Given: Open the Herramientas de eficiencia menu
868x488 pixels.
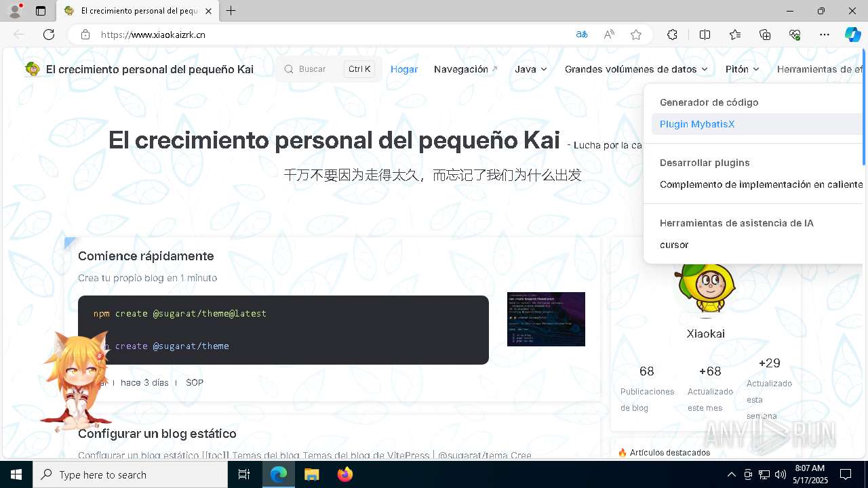Looking at the screenshot, I should 820,69.
